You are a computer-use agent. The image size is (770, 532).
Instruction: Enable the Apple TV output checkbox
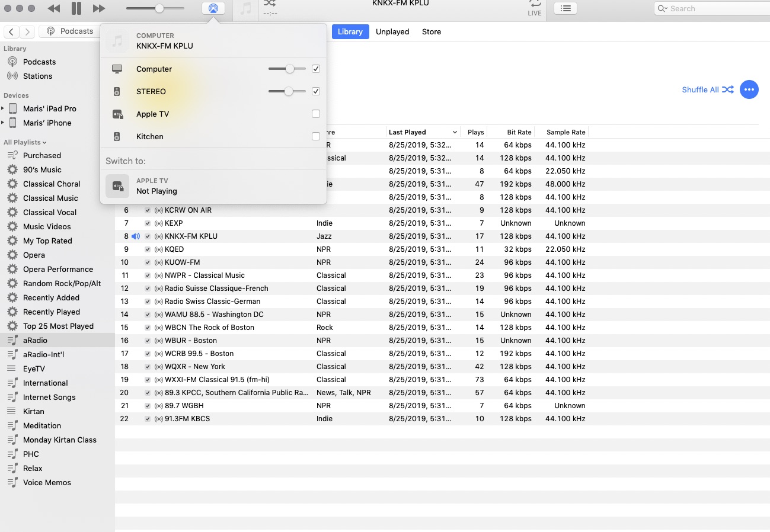(316, 114)
